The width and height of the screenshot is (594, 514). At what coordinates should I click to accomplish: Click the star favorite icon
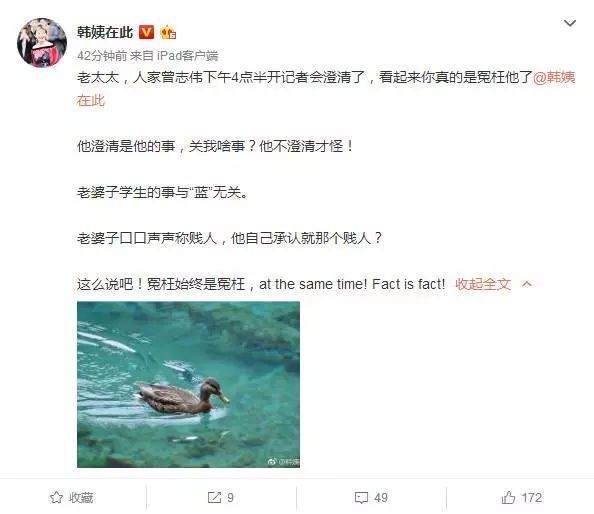tap(56, 497)
